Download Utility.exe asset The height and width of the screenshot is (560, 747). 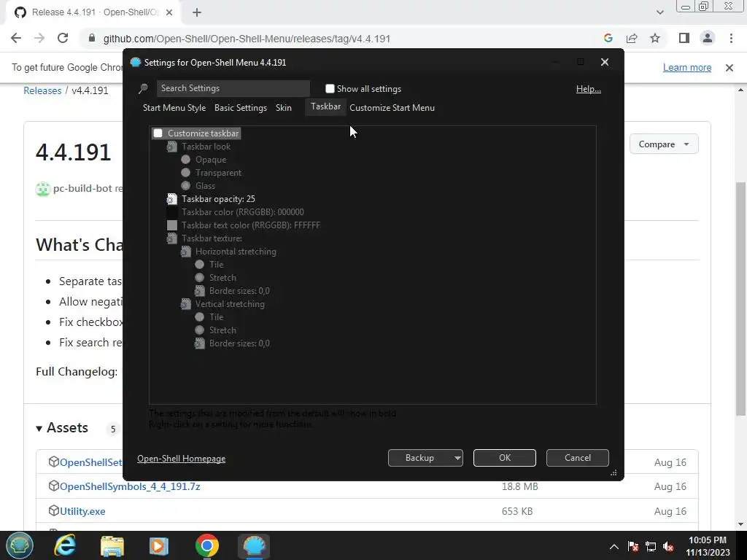click(x=82, y=511)
